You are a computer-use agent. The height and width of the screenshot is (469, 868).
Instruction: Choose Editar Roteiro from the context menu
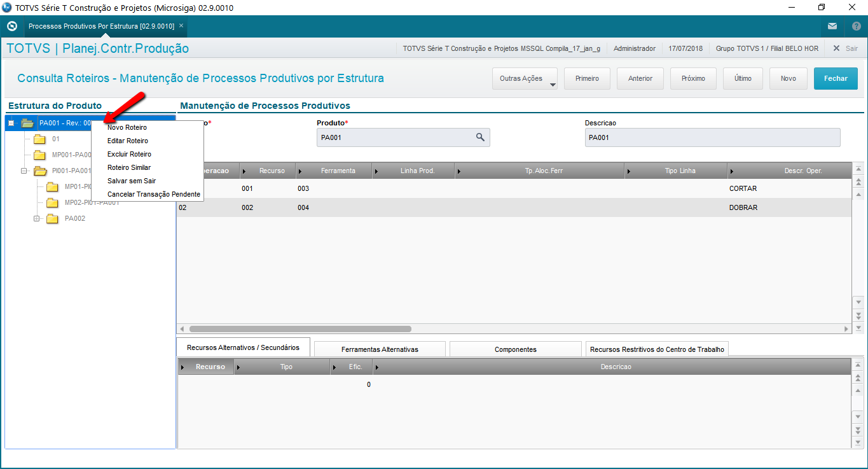pos(128,141)
